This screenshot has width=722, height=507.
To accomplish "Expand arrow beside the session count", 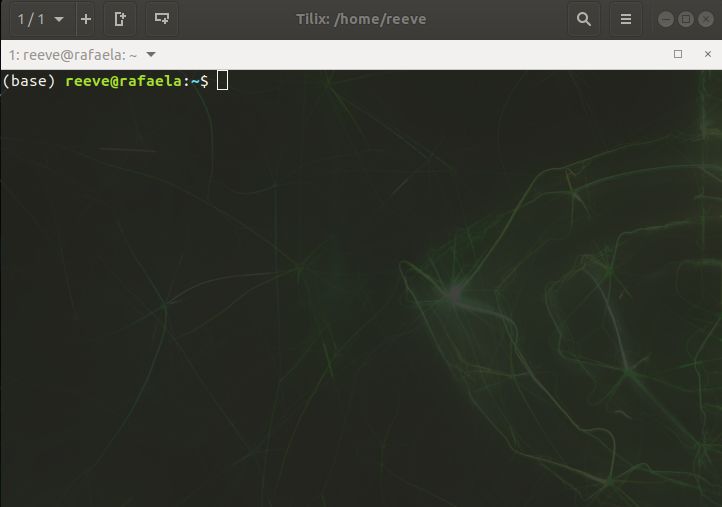I will click(59, 19).
